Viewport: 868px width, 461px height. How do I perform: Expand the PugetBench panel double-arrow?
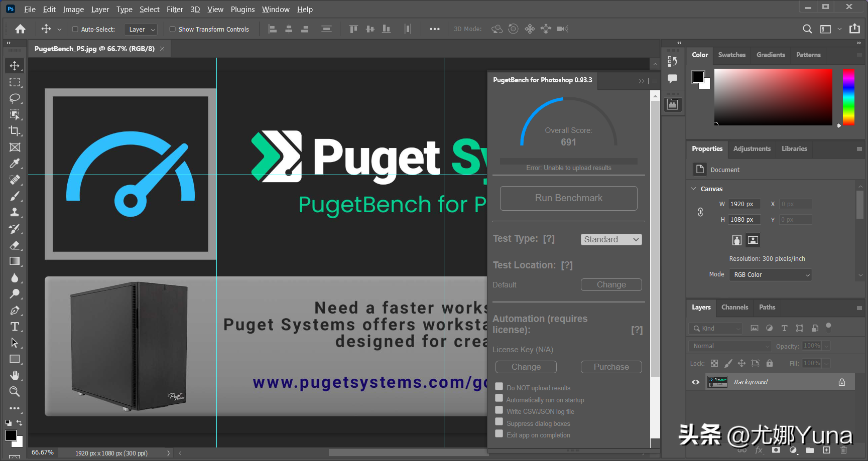click(x=642, y=81)
